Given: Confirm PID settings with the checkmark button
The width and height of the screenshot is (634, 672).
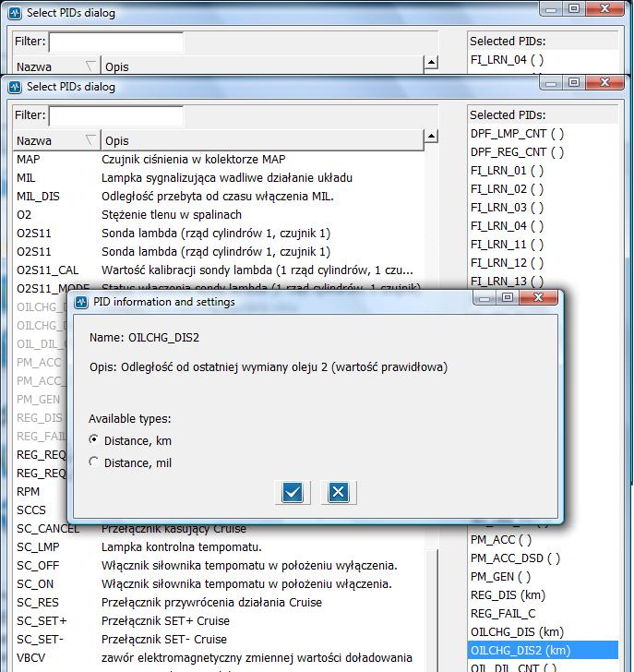Looking at the screenshot, I should pyautogui.click(x=293, y=492).
